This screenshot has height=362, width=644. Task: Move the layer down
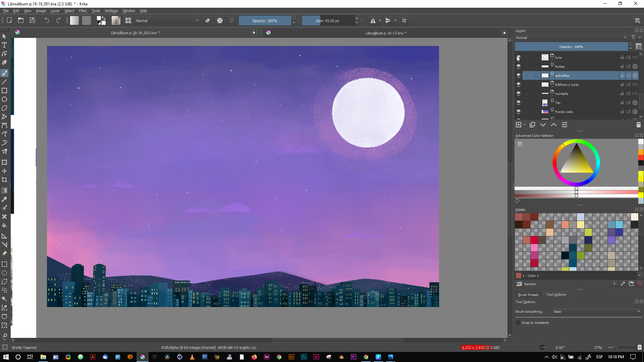(543, 125)
